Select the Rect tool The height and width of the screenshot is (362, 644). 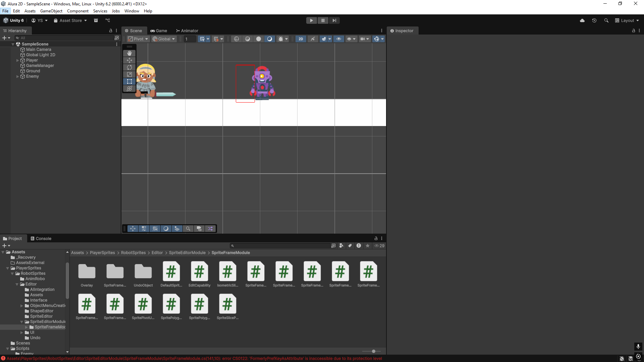point(129,81)
